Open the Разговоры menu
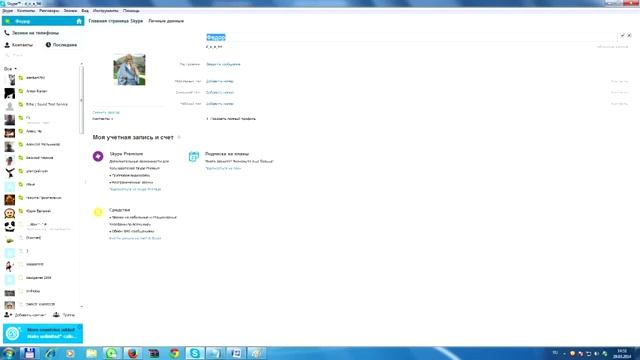 (x=49, y=11)
